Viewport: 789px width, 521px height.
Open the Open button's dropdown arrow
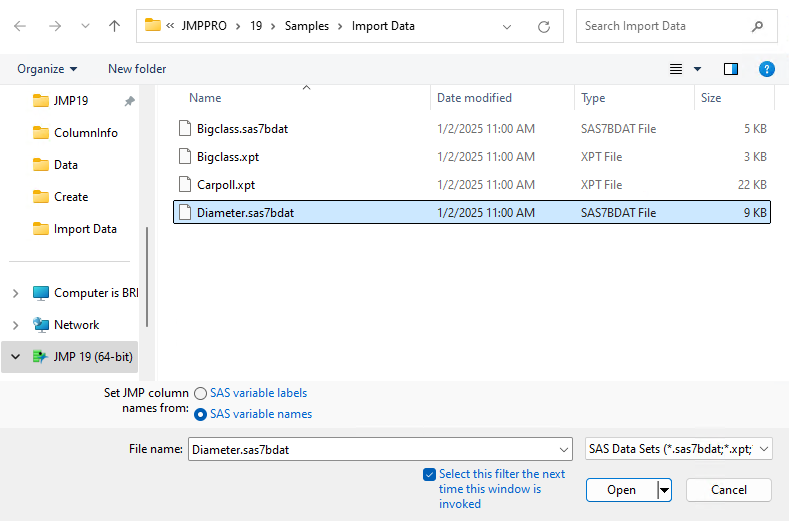coord(664,490)
